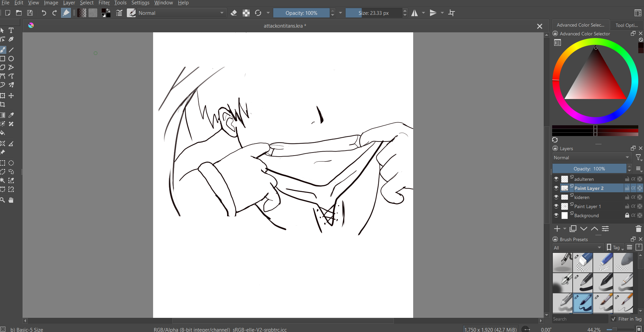The width and height of the screenshot is (644, 332).
Task: Toggle eraser mode in toolbar
Action: pyautogui.click(x=234, y=13)
